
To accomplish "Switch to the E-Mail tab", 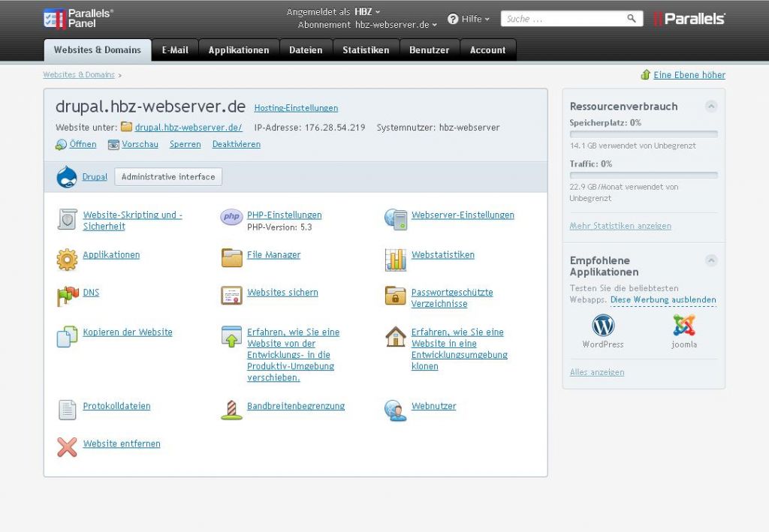I will (175, 50).
